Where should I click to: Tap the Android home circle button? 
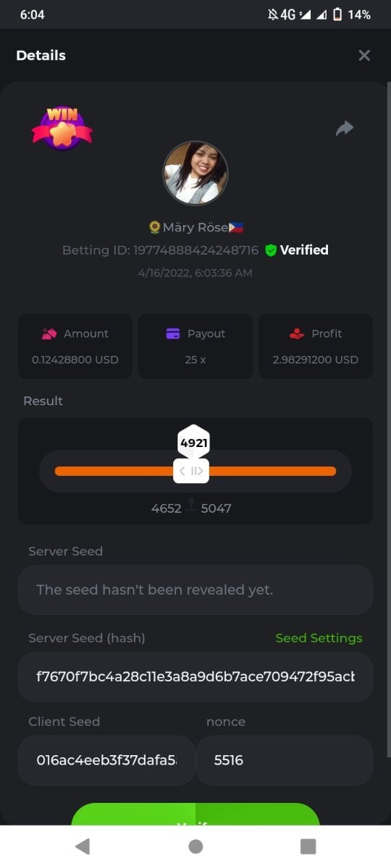(195, 846)
